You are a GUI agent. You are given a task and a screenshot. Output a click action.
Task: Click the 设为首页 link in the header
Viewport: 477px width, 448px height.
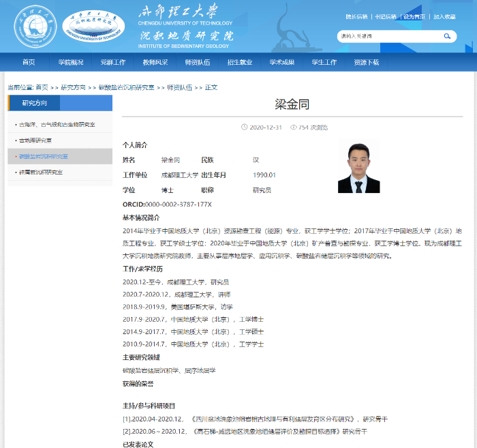click(x=414, y=17)
